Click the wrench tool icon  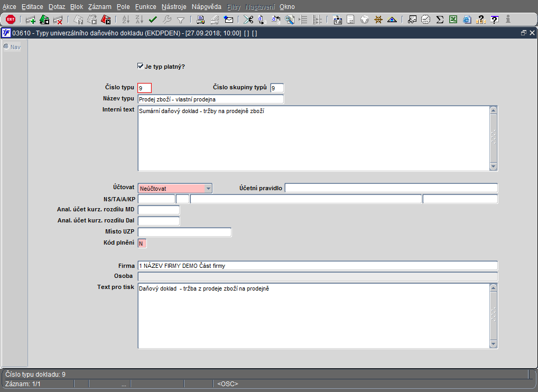click(167, 20)
